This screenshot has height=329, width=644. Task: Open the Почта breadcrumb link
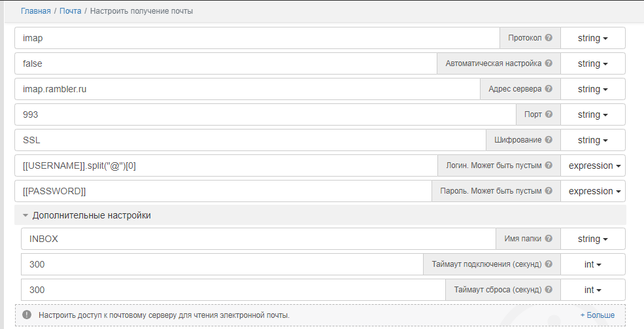tap(70, 11)
